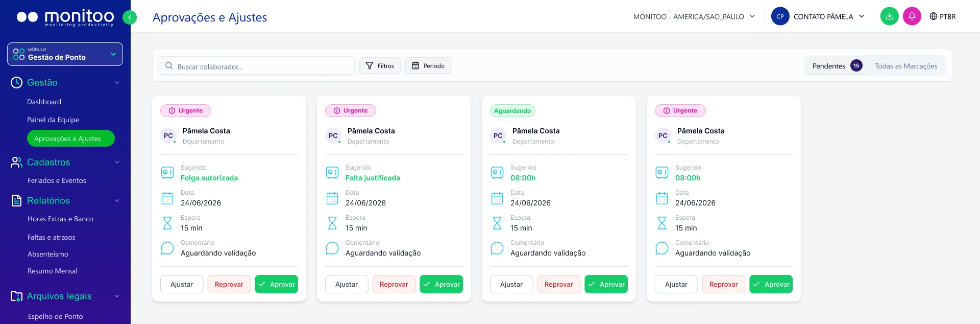This screenshot has height=324, width=980.
Task: Collapse the Gestão section chevron
Action: (x=117, y=83)
